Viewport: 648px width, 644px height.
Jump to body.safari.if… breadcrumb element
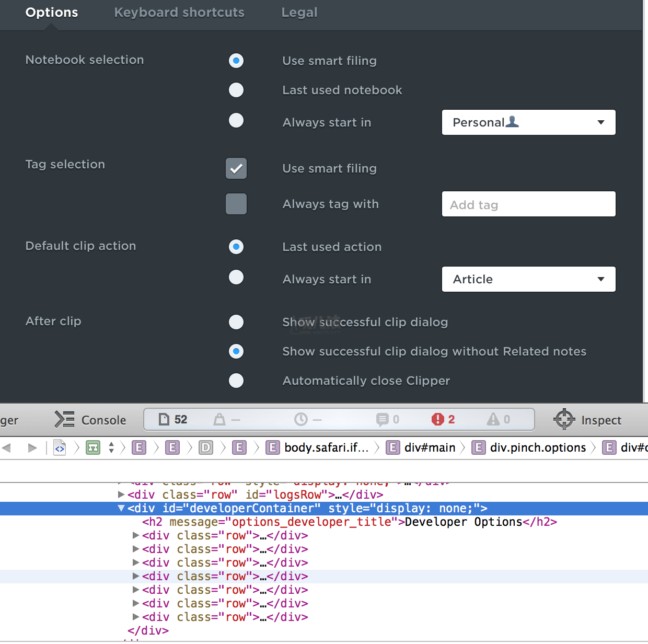click(x=327, y=447)
